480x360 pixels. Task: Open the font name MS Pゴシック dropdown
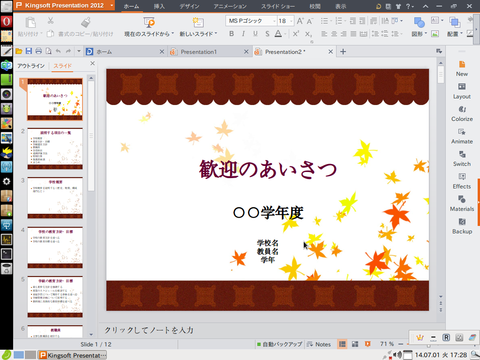[x=274, y=21]
